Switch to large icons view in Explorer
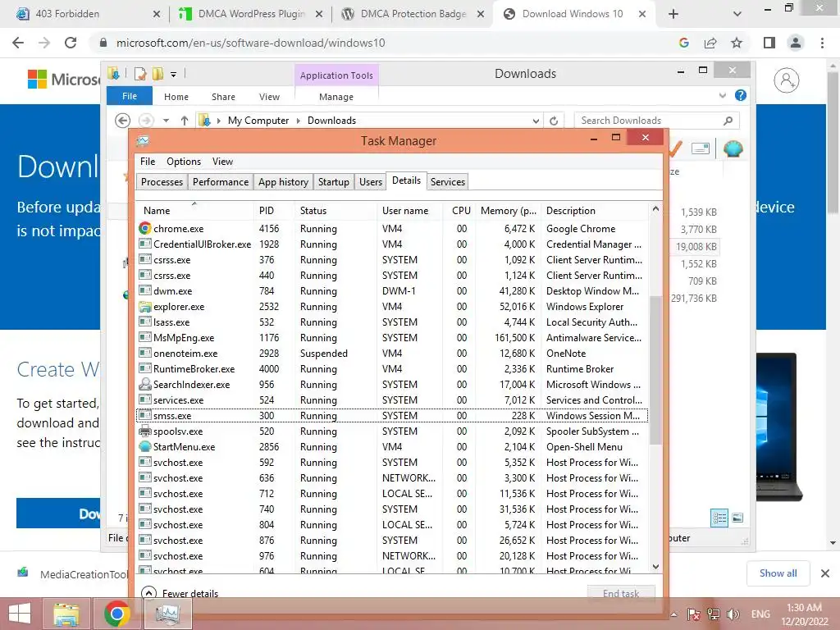This screenshot has height=630, width=840. click(x=737, y=518)
